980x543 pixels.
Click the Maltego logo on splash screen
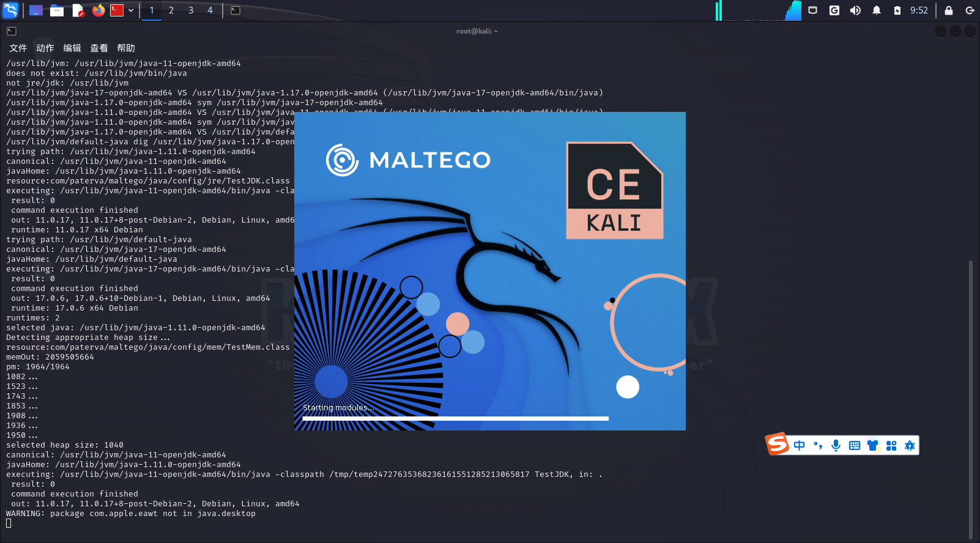(x=409, y=160)
